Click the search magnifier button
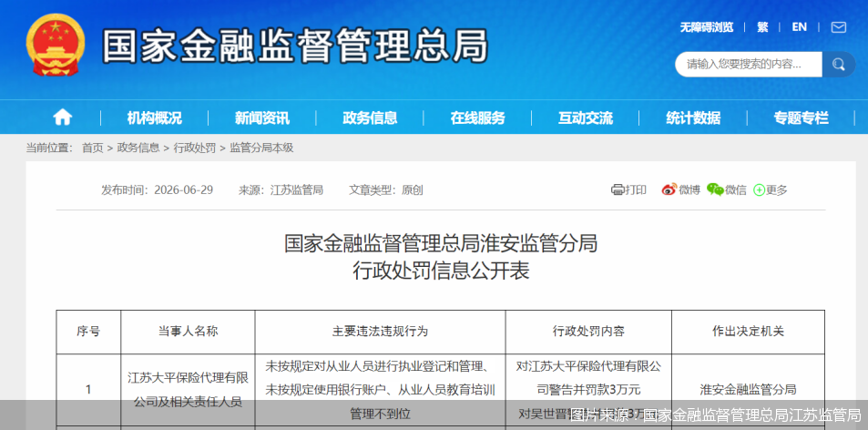 pos(839,65)
